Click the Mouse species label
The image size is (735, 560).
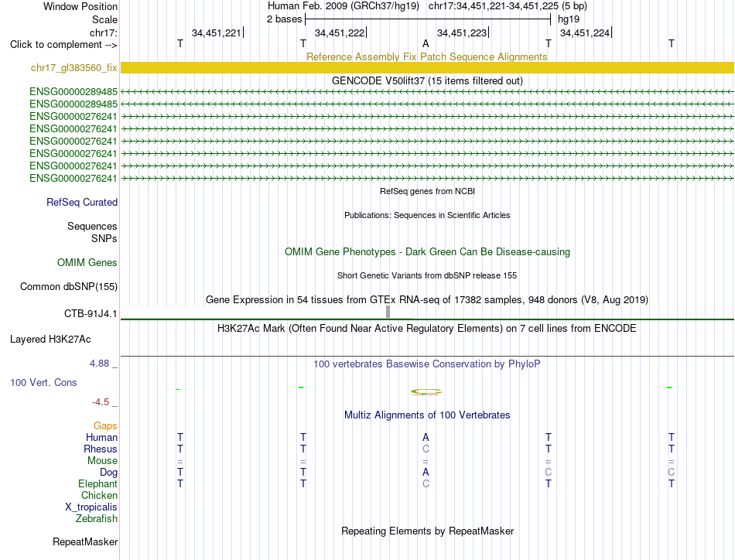coord(102,461)
